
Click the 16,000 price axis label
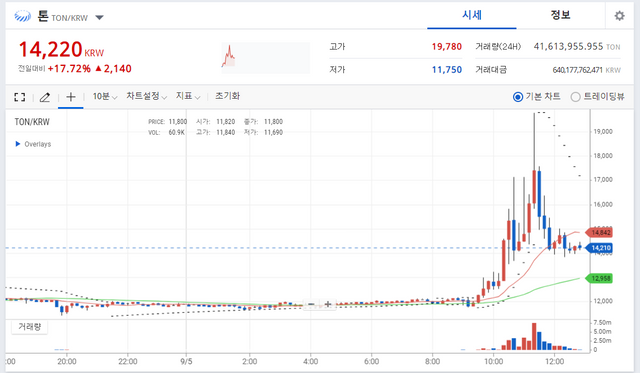tap(603, 204)
